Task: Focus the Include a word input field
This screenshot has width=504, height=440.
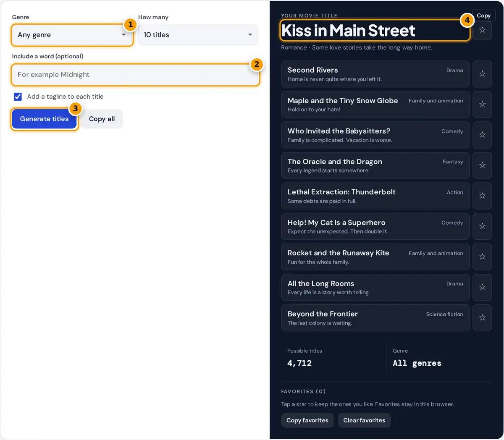Action: coord(135,75)
